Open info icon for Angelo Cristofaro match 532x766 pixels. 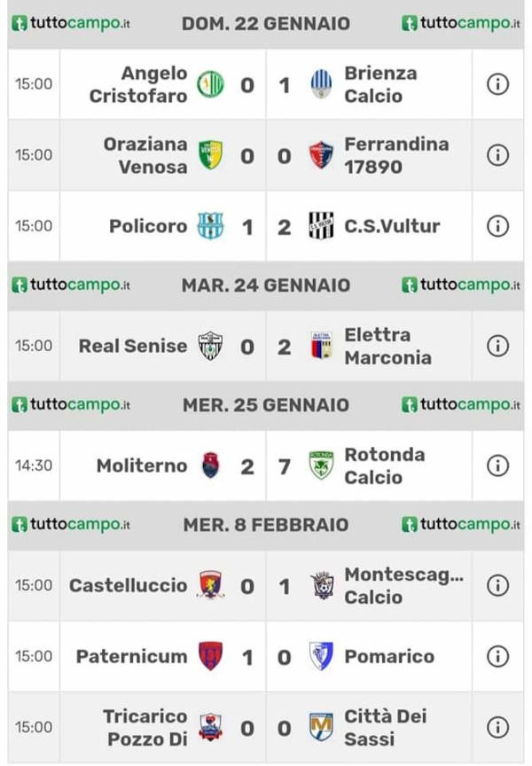click(497, 84)
